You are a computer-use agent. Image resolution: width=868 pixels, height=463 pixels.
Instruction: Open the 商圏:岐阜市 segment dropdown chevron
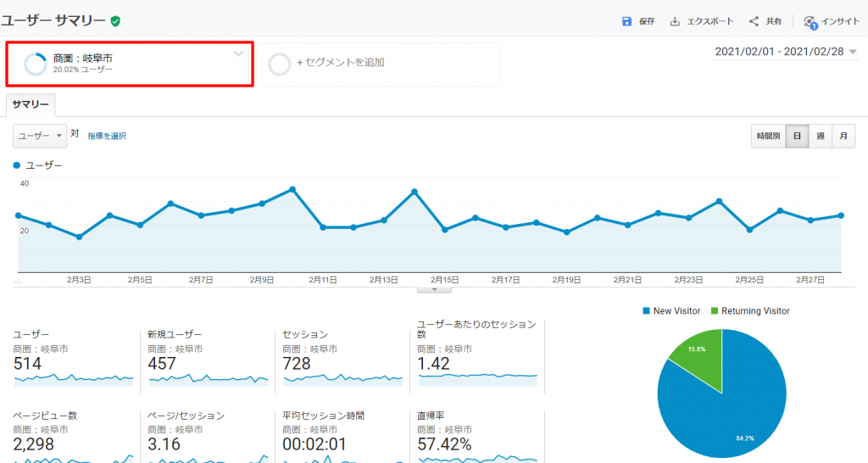tap(238, 53)
